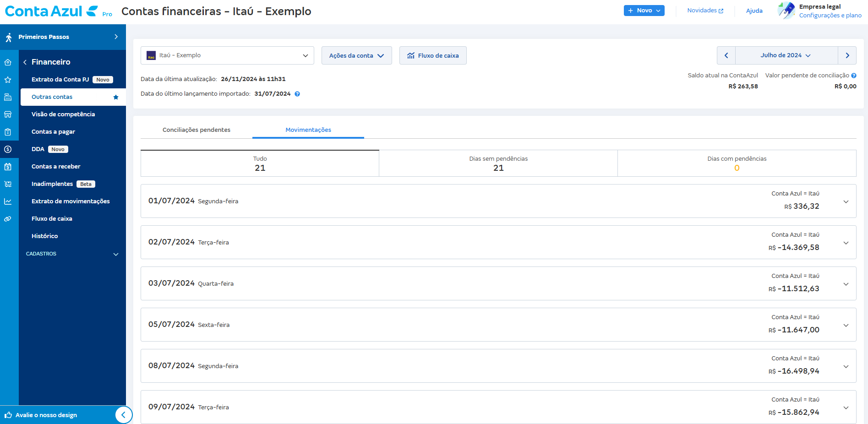The image size is (868, 424).
Task: Open the Novidades link
Action: 705,10
